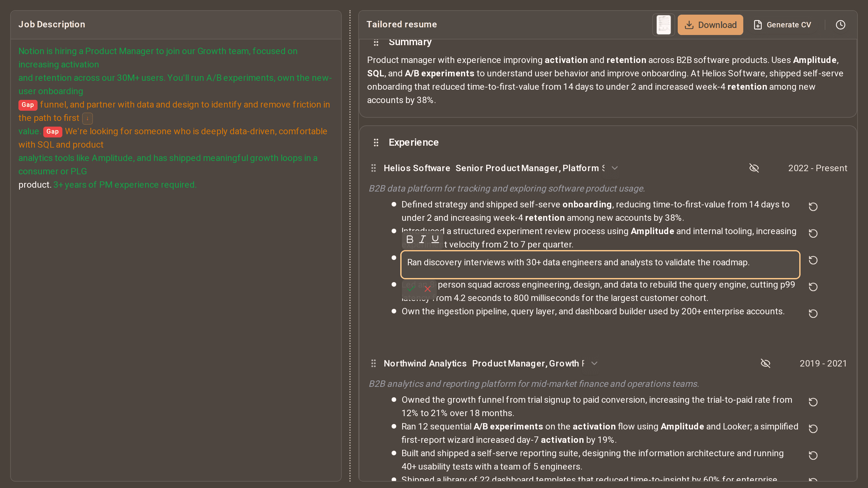Grab the Helios Software entry drag handle

373,168
